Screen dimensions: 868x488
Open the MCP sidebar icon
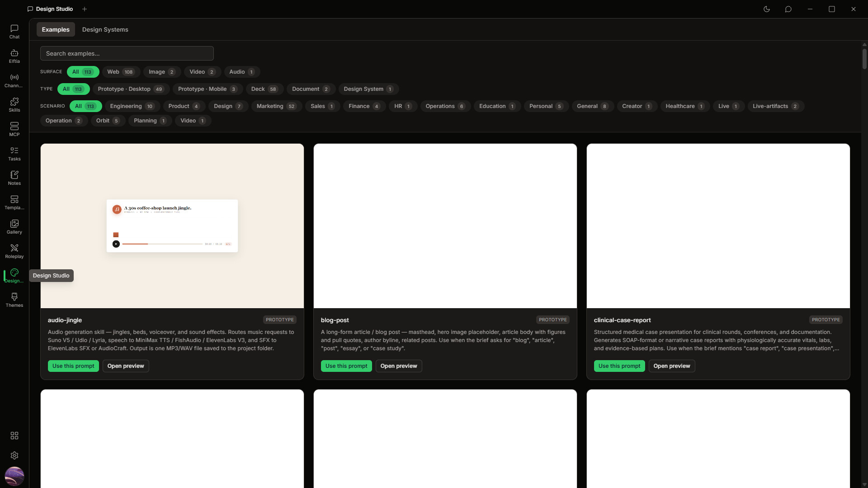click(x=14, y=129)
